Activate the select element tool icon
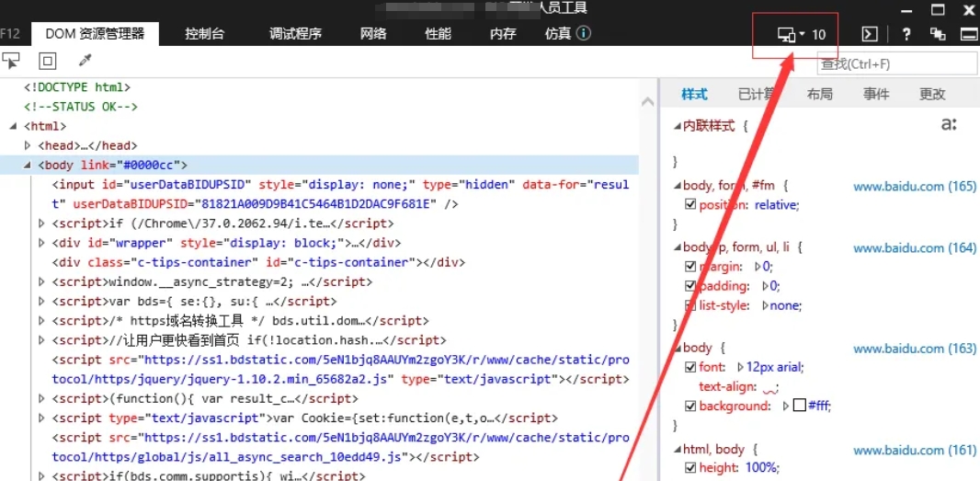 tap(11, 60)
